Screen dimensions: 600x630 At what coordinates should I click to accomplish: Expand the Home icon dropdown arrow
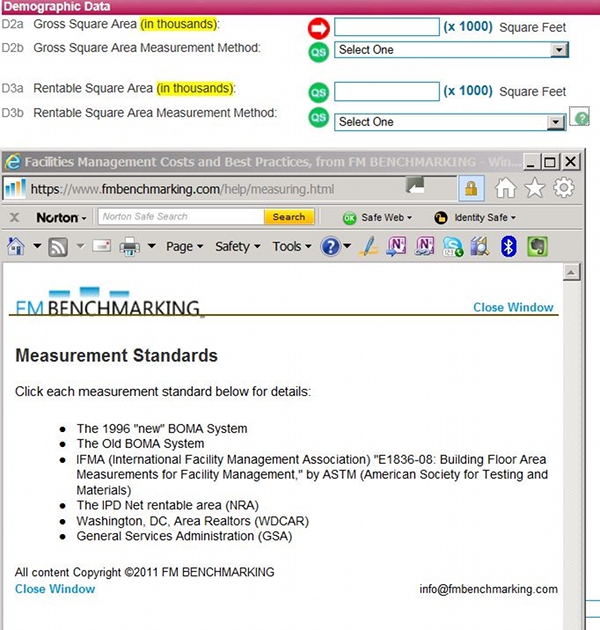37,245
